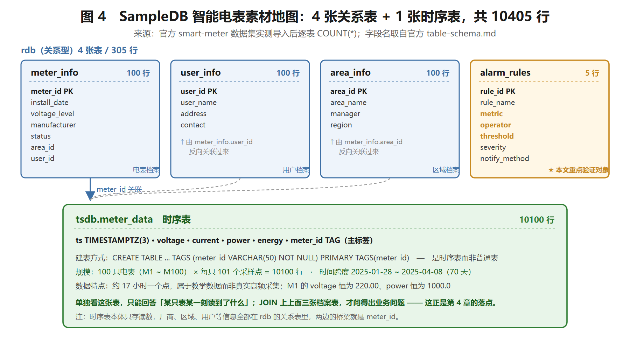Select the heading "rdb（关系型）4 张表 / 305 行"
The image size is (630, 364).
79,50
